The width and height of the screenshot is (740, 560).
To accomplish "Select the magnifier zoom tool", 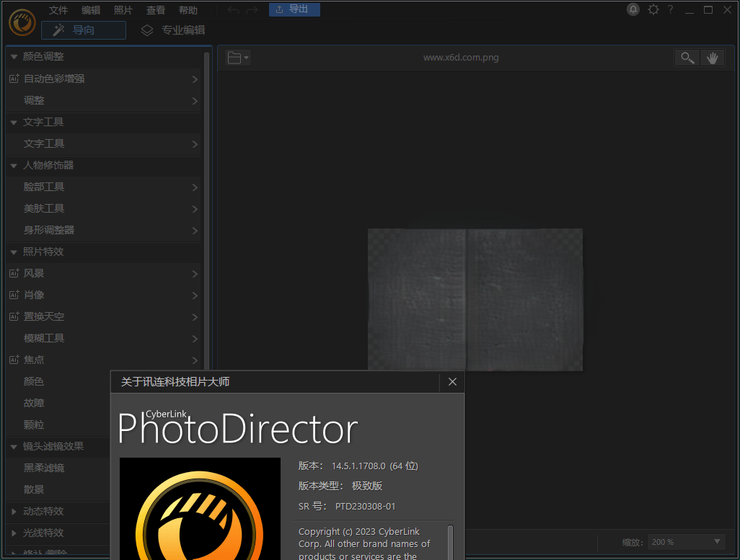I will point(687,58).
